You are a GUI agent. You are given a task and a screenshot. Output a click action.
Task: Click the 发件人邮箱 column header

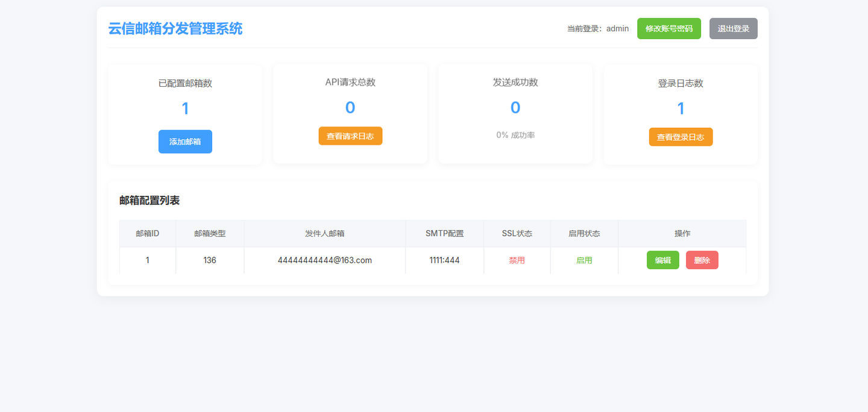[325, 233]
